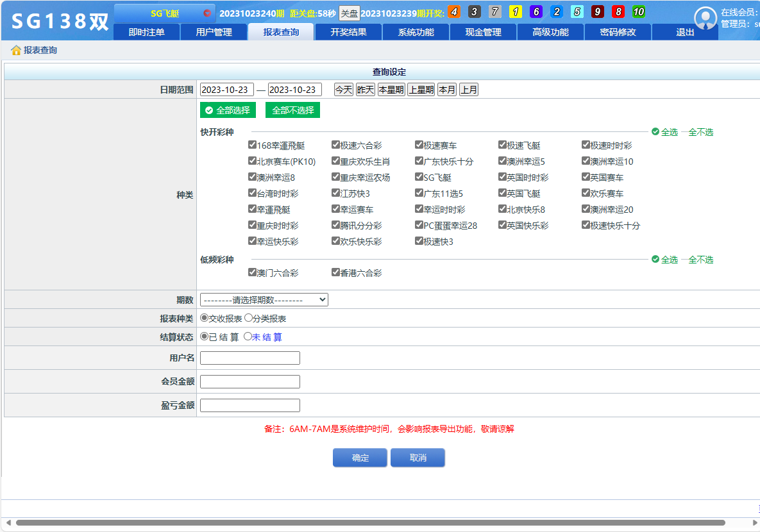Click the 取消 button
Image resolution: width=760 pixels, height=532 pixels.
(x=418, y=458)
